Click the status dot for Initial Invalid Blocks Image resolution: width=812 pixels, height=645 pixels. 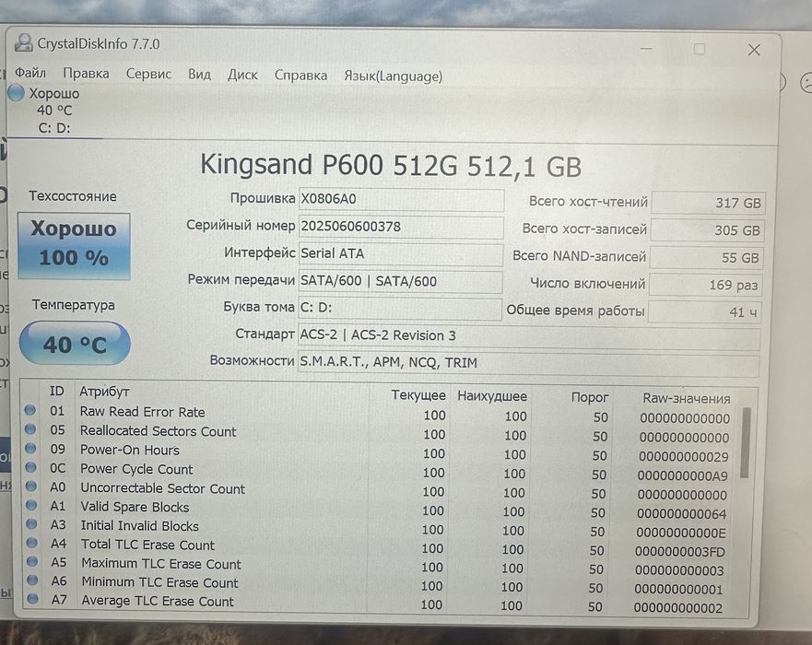pos(31,524)
